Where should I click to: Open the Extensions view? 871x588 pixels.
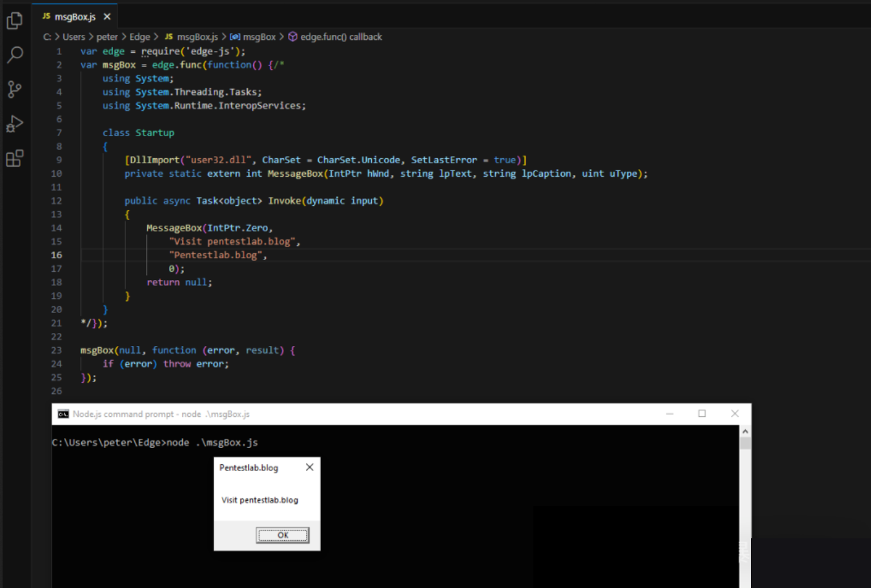[14, 158]
